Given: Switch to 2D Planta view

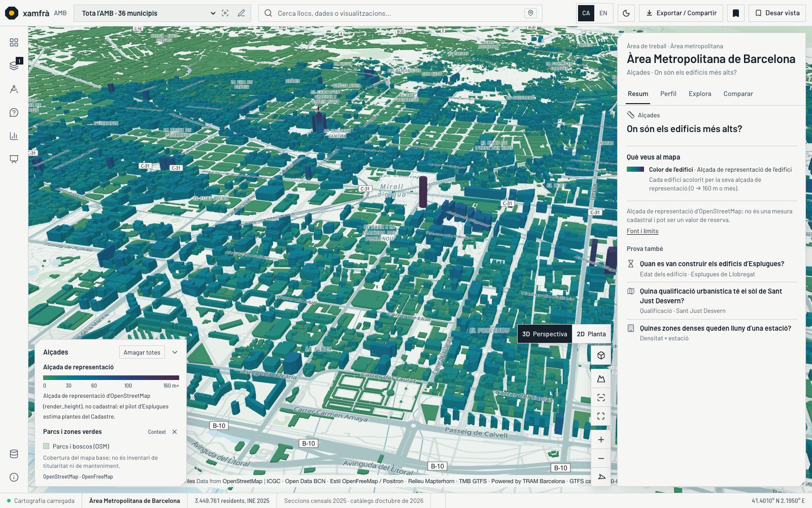Looking at the screenshot, I should [x=591, y=334].
